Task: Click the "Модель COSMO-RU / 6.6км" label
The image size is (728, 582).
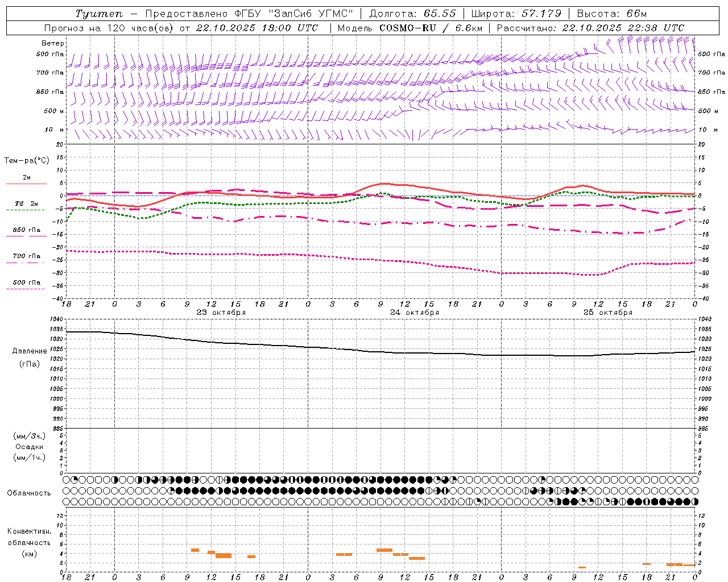Action: (409, 28)
